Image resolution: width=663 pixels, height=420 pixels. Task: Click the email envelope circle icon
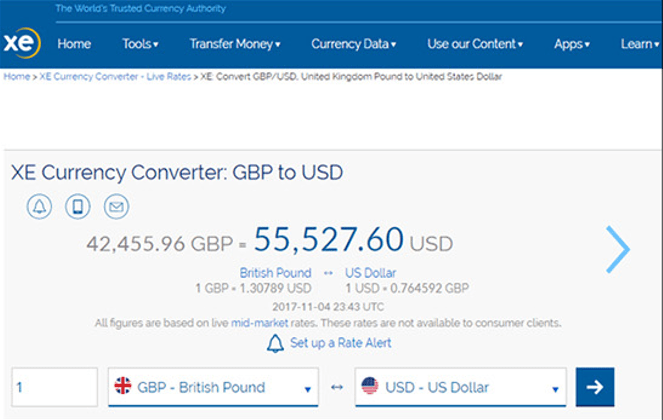tap(116, 206)
